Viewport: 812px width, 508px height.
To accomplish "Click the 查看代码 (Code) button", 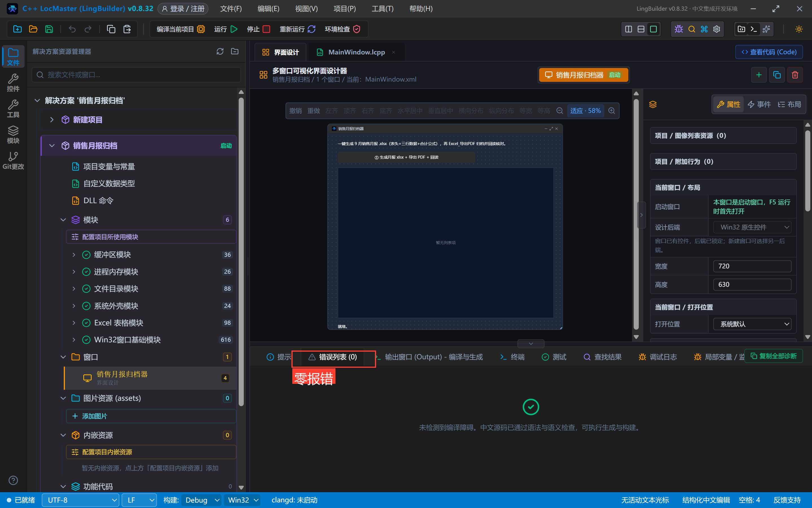I will (x=769, y=52).
